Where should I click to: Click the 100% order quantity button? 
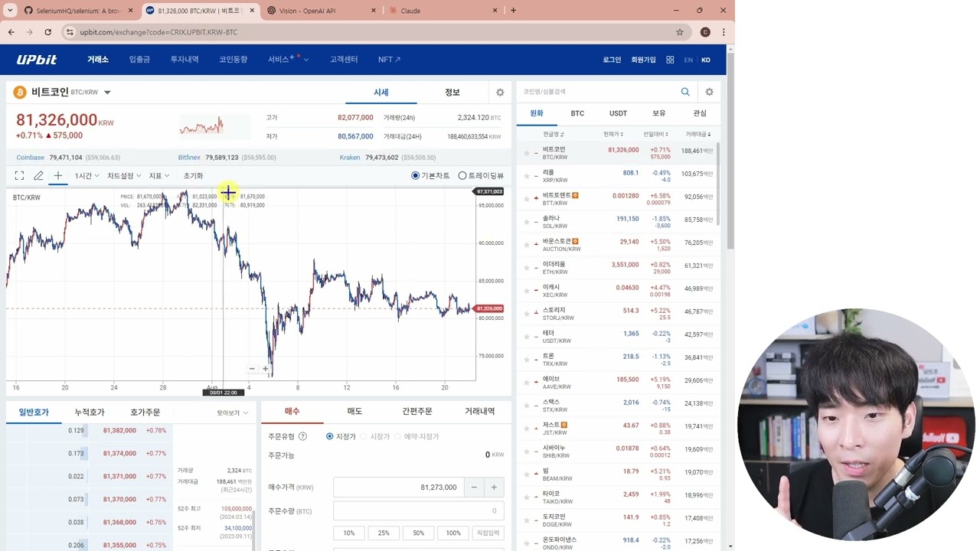point(453,533)
